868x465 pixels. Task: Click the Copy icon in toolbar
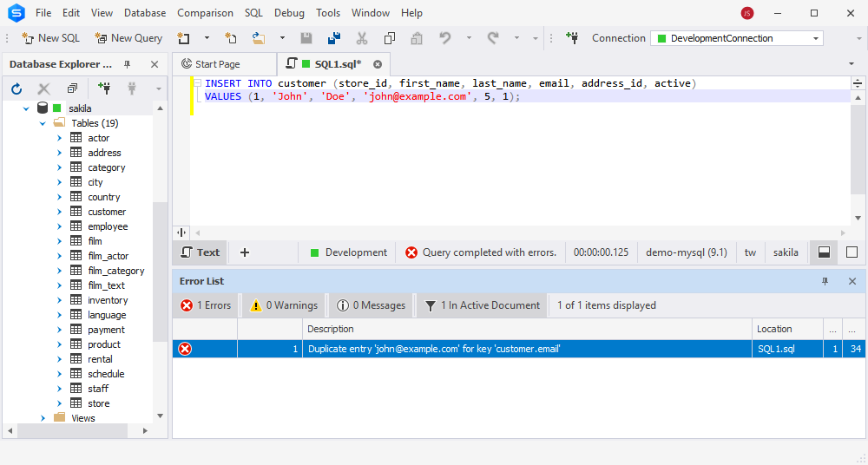pyautogui.click(x=389, y=38)
